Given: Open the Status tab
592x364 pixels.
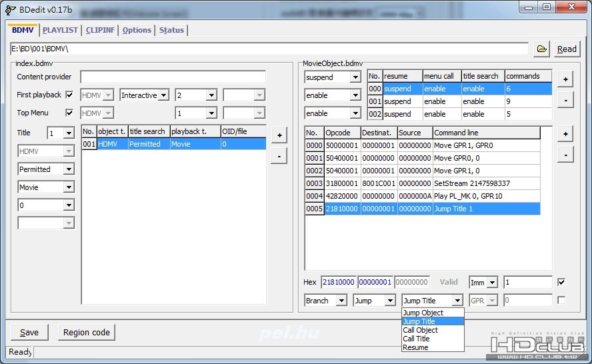Looking at the screenshot, I should (x=171, y=30).
